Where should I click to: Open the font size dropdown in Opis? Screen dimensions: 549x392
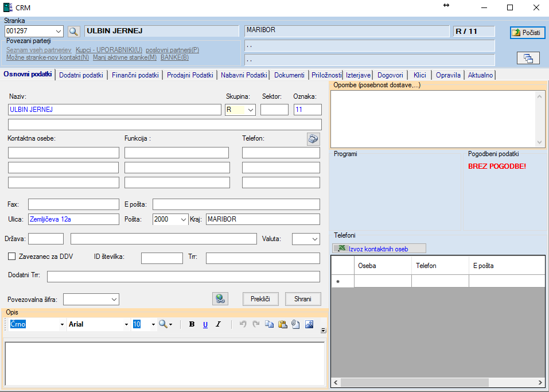(153, 324)
